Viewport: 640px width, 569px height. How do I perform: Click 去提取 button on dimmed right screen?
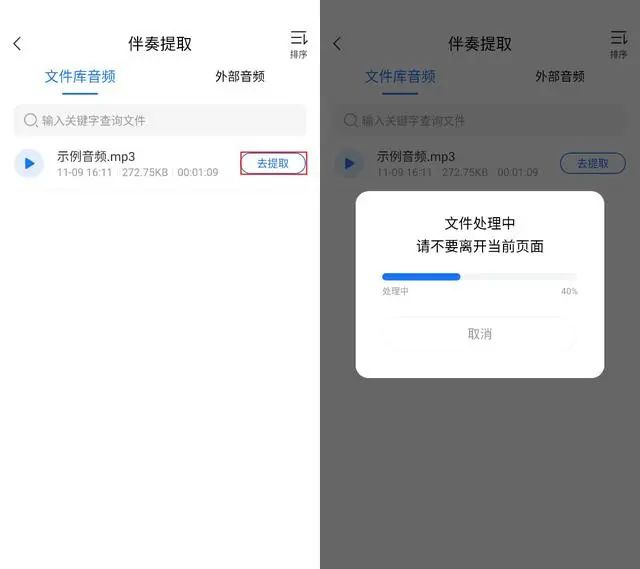pyautogui.click(x=593, y=163)
